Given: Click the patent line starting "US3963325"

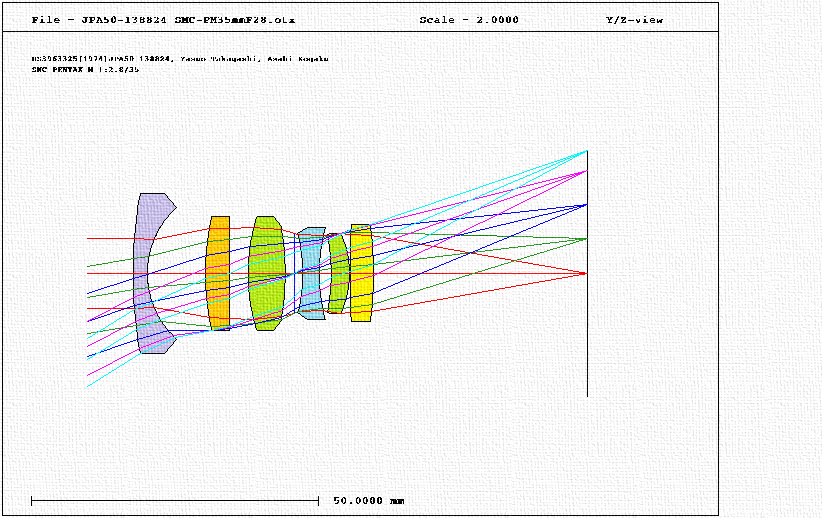Looking at the screenshot, I should pos(180,59).
